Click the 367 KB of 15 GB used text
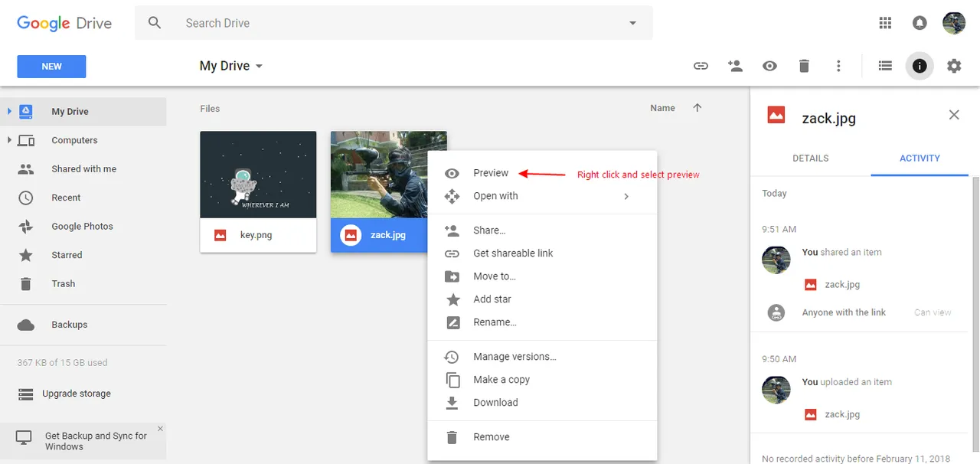Screen dimensions: 980x464 tap(62, 363)
